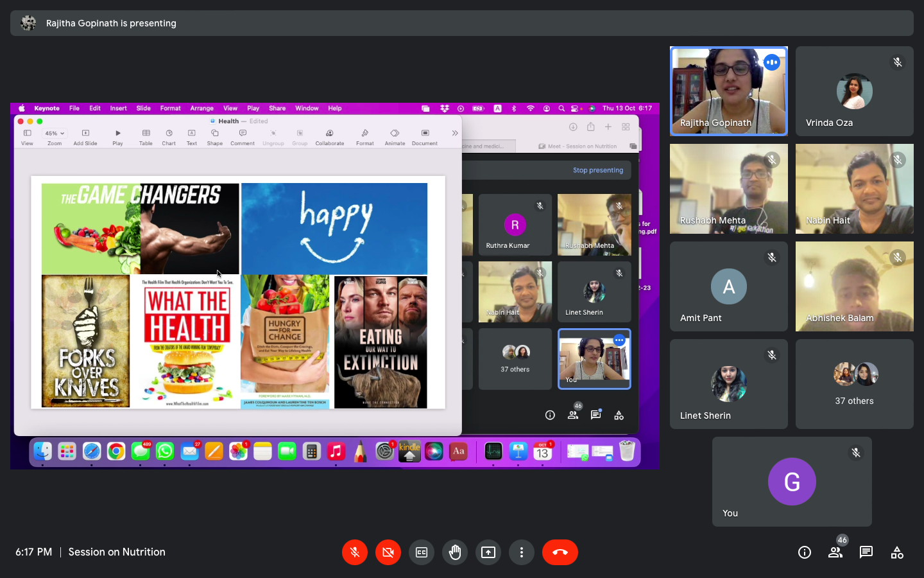Image resolution: width=924 pixels, height=578 pixels.
Task: Open the chat with everyone panel
Action: tap(866, 552)
